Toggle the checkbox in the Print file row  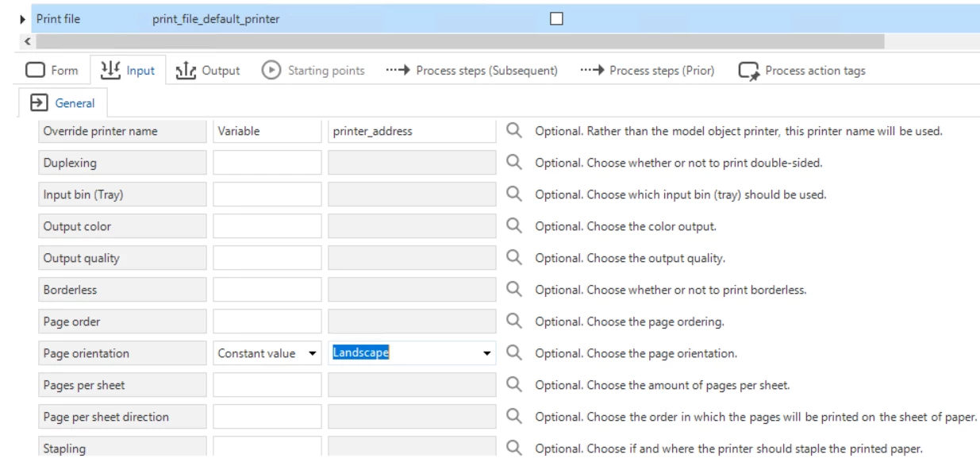click(x=557, y=18)
